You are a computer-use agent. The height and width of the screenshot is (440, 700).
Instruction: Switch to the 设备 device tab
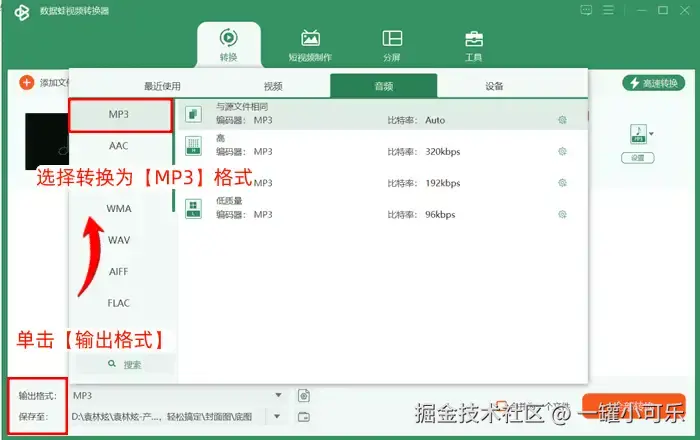point(494,86)
